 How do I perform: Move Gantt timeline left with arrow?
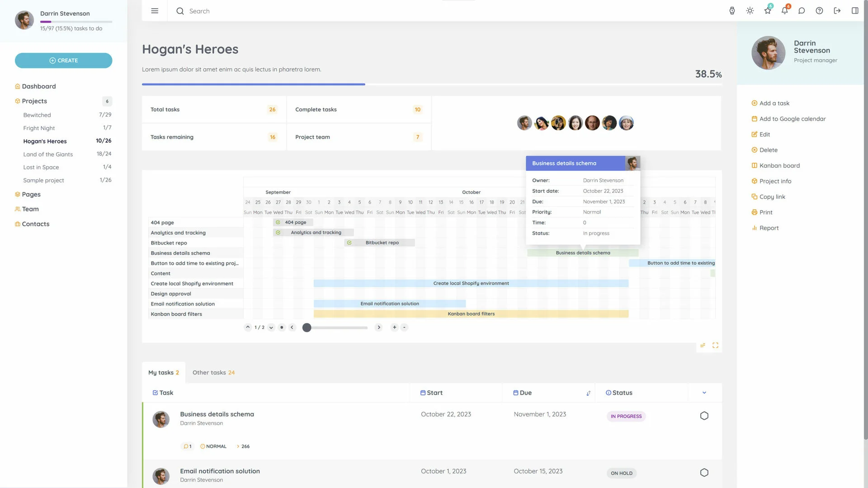[x=292, y=328]
